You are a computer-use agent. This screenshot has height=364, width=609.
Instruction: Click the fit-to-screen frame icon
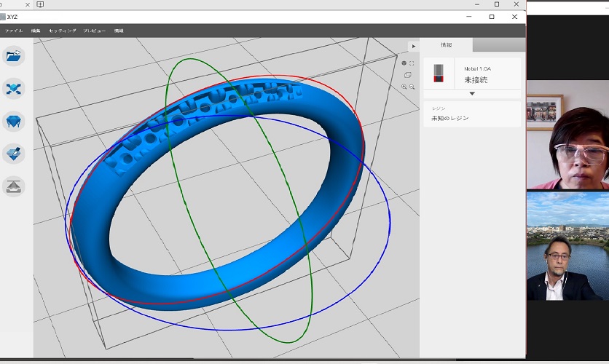click(412, 63)
